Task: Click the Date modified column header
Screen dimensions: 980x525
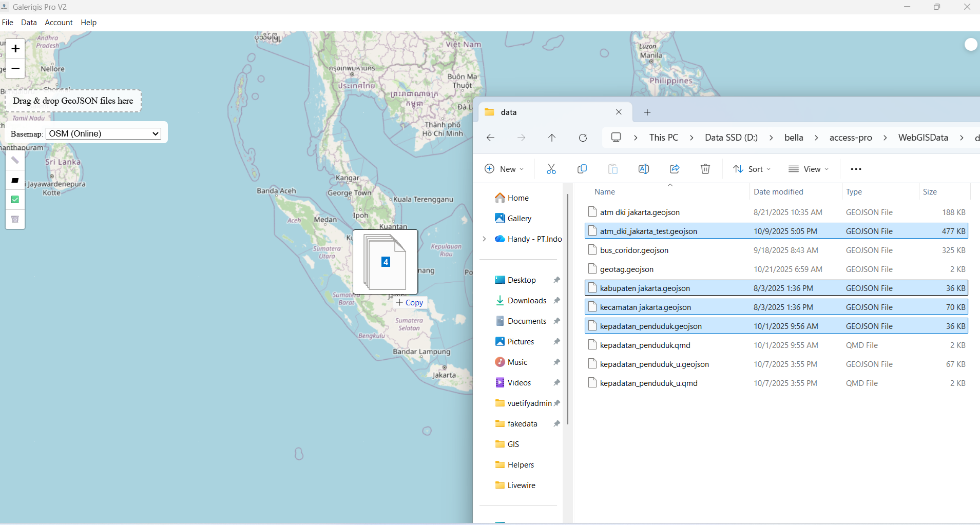Action: [x=778, y=192]
